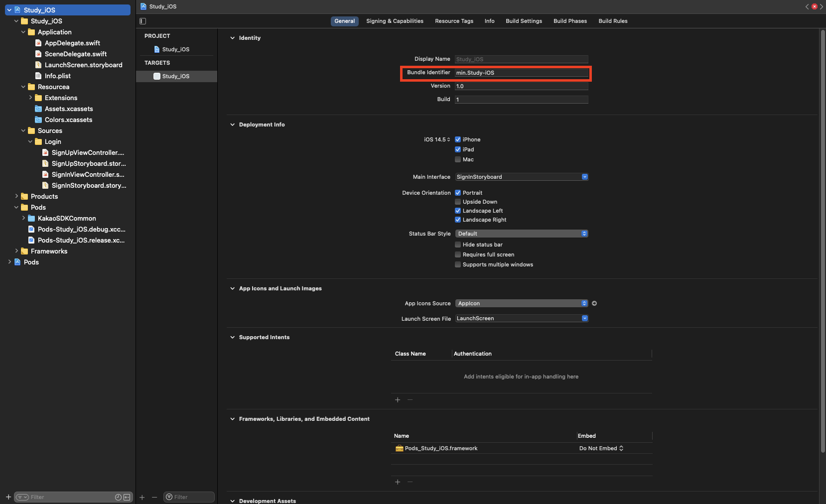Switch to Resource Tags tab
Image resolution: width=826 pixels, height=504 pixels.
pos(454,21)
